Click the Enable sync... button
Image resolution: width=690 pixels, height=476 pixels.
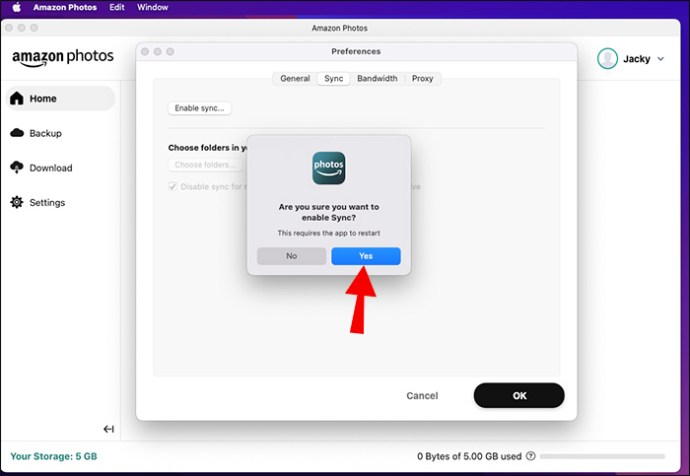[x=199, y=108]
